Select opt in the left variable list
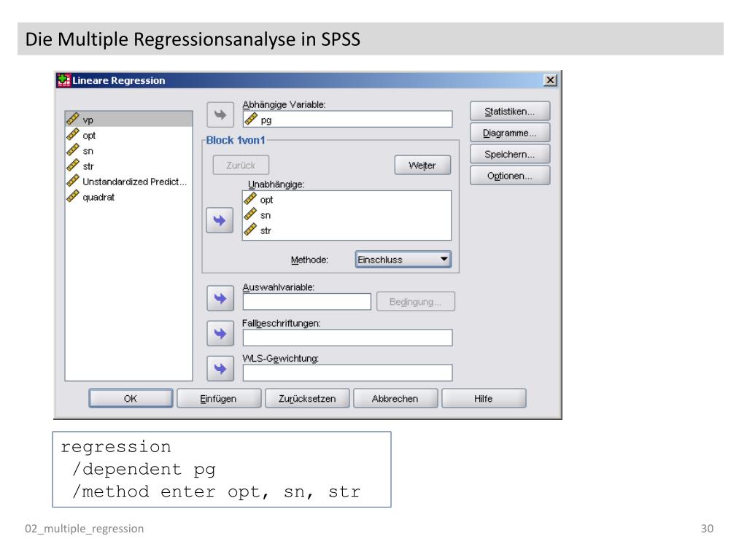The height and width of the screenshot is (560, 747). click(x=128, y=135)
